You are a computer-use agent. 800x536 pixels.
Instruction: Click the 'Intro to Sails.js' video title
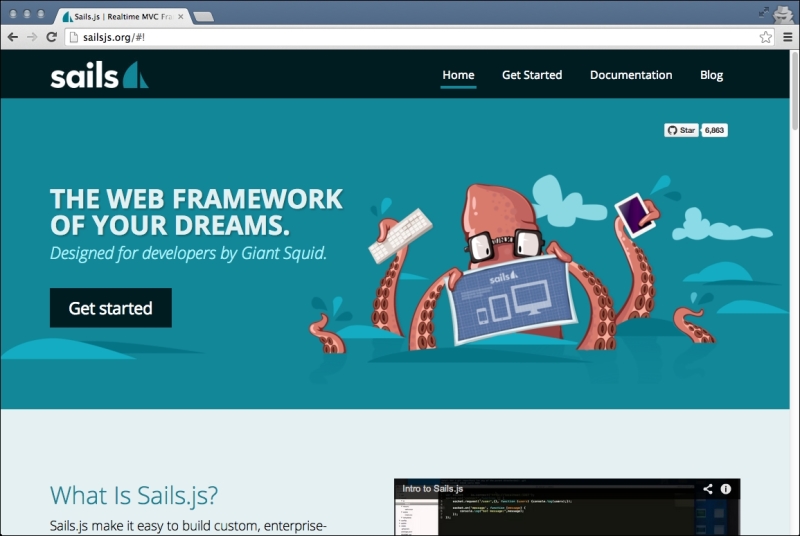(x=433, y=489)
